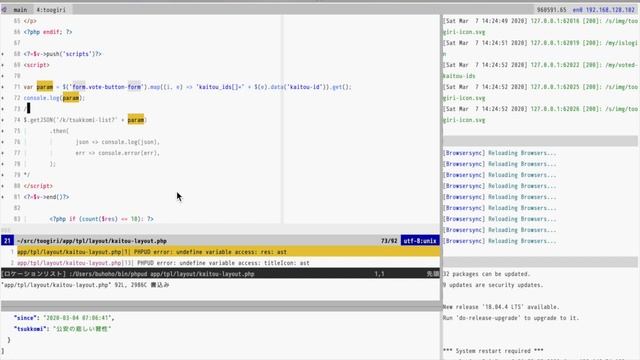Click the '73/92' line position indicator

coord(389,241)
